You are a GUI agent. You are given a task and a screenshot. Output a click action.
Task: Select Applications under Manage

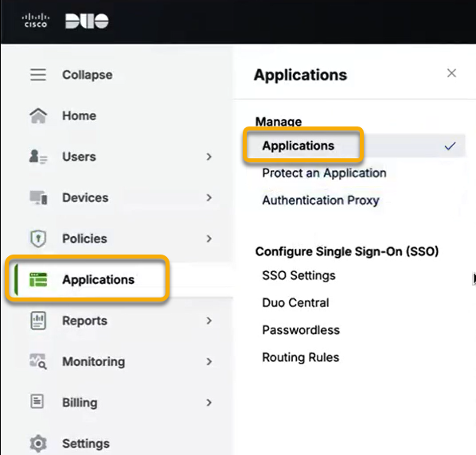298,146
